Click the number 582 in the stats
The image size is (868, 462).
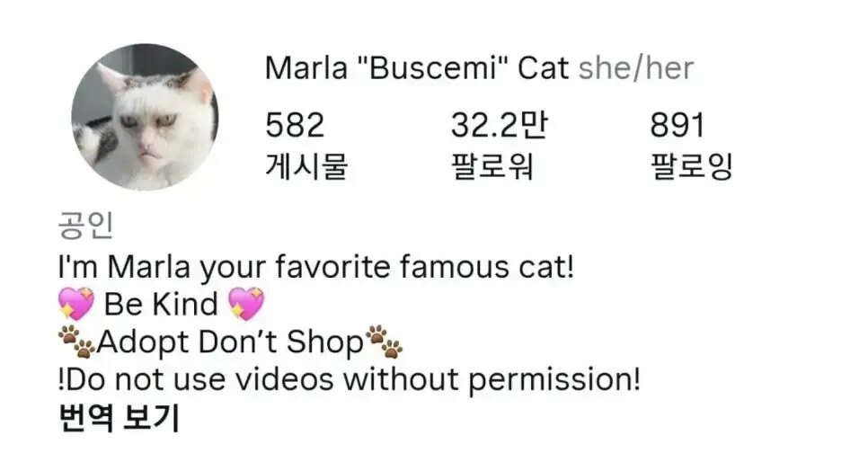click(295, 125)
